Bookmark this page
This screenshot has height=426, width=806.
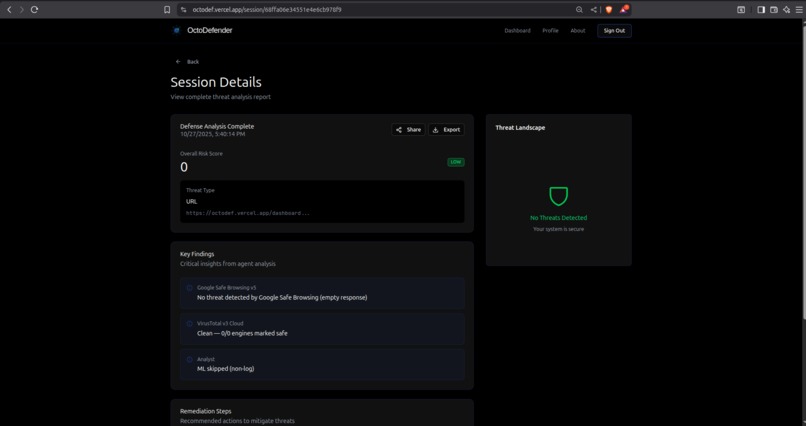click(x=167, y=9)
